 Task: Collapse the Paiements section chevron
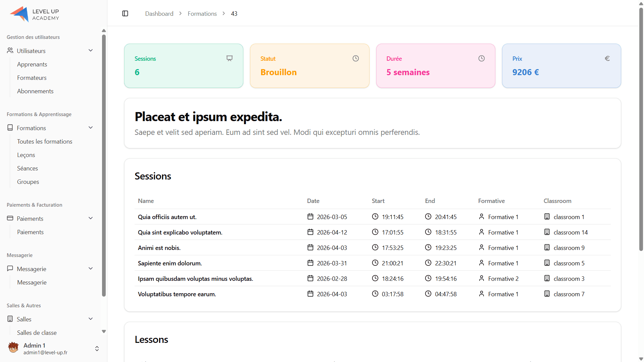[x=91, y=218]
